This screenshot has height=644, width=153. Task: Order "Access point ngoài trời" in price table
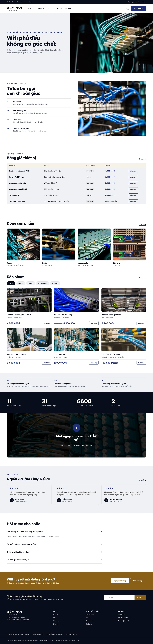(133, 189)
